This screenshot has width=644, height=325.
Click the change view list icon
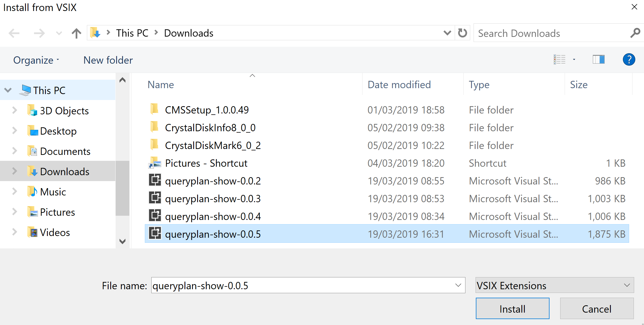click(559, 60)
